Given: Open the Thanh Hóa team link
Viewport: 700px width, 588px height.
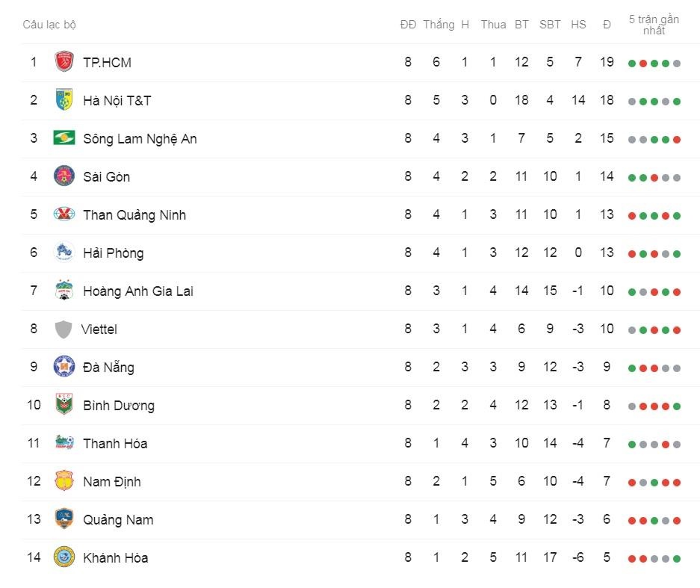Looking at the screenshot, I should pos(115,444).
